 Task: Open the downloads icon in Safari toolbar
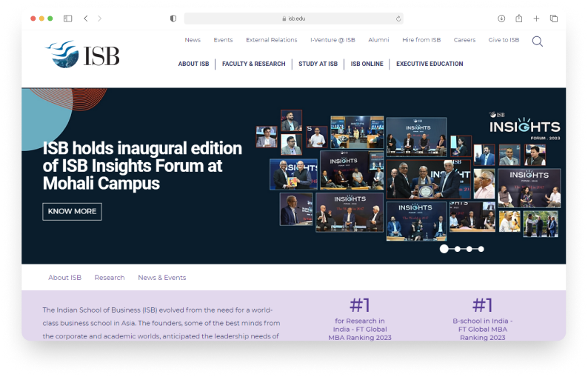click(501, 19)
